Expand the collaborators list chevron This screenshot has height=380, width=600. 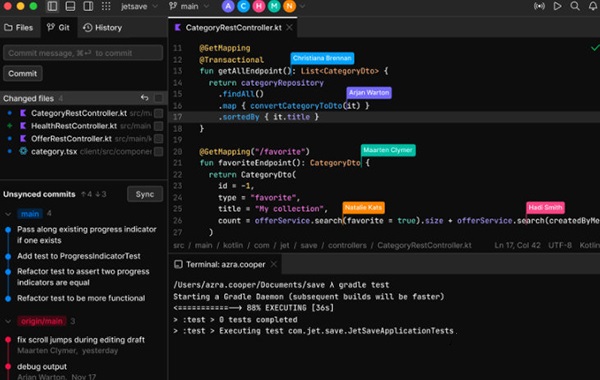[x=302, y=6]
